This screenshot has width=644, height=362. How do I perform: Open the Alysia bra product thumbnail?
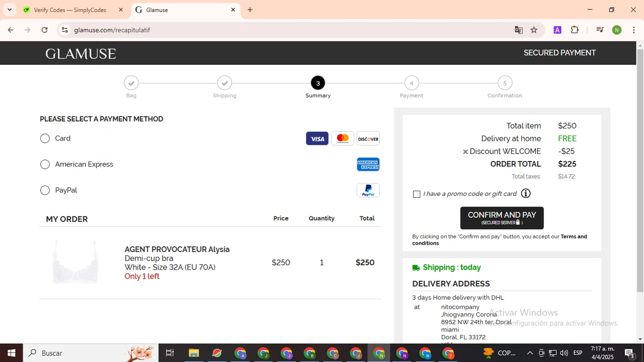pyautogui.click(x=76, y=262)
